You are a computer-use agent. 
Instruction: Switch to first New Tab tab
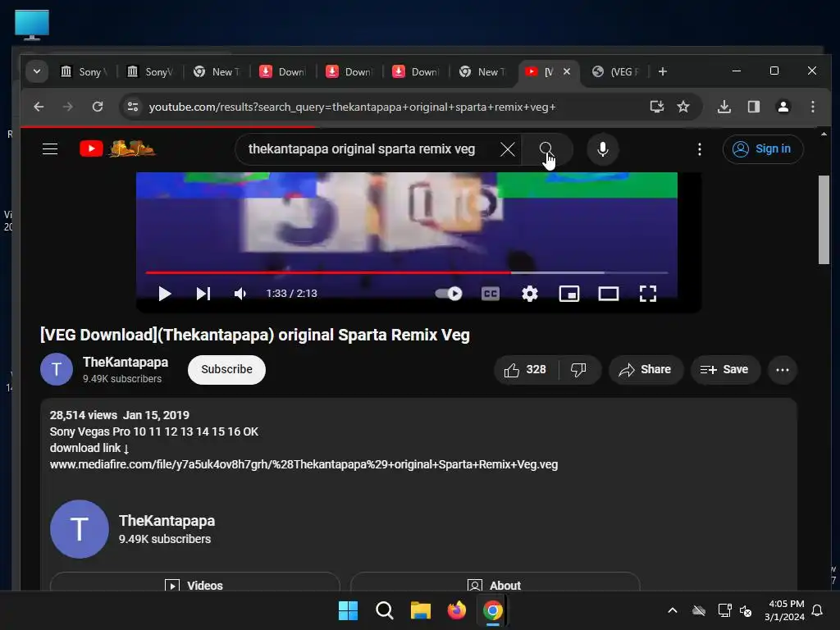217,72
